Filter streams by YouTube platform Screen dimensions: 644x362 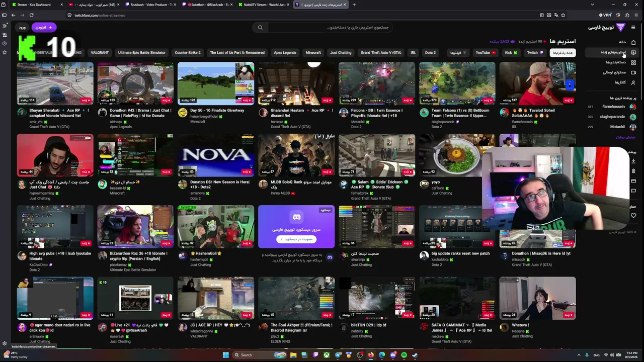486,53
